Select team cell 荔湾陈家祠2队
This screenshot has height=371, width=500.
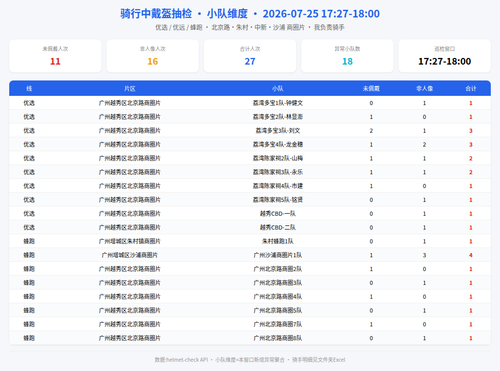pos(278,158)
